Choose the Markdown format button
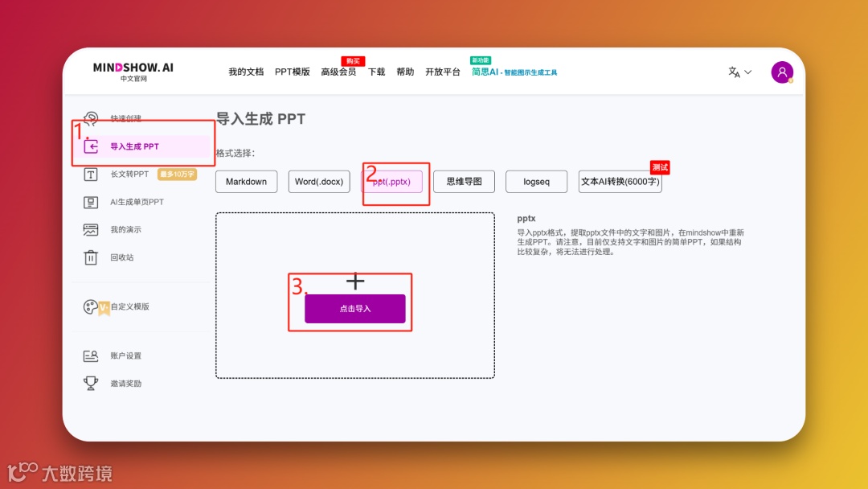Screen dimensions: 868x489 coord(247,182)
